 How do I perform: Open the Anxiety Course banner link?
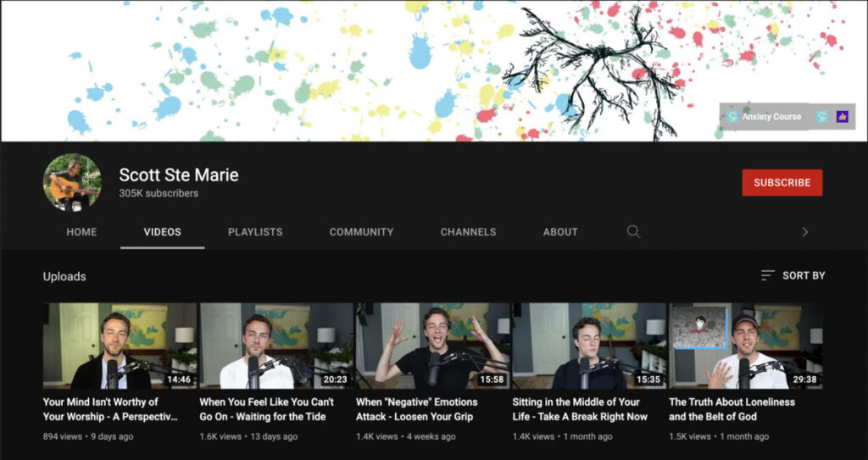coord(765,117)
